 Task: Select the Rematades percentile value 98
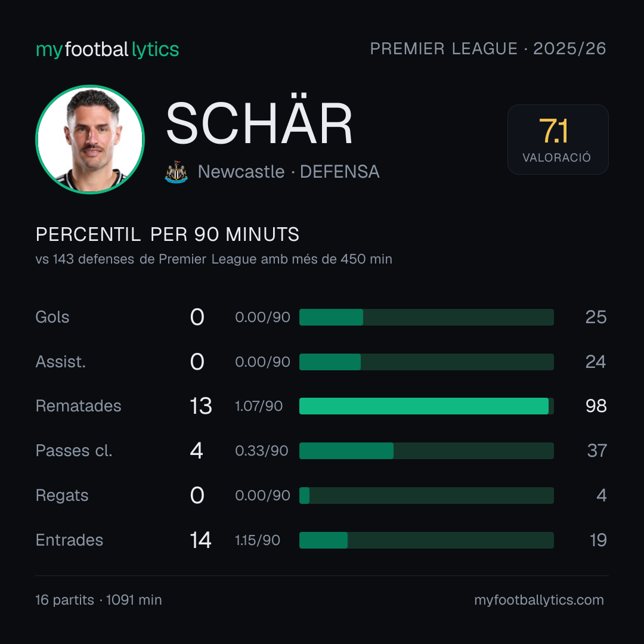tap(596, 406)
